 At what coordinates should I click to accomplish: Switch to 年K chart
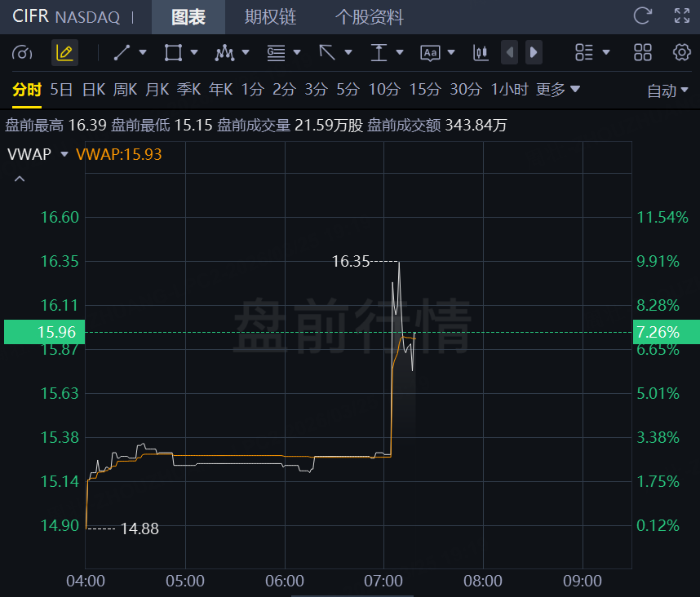point(220,90)
